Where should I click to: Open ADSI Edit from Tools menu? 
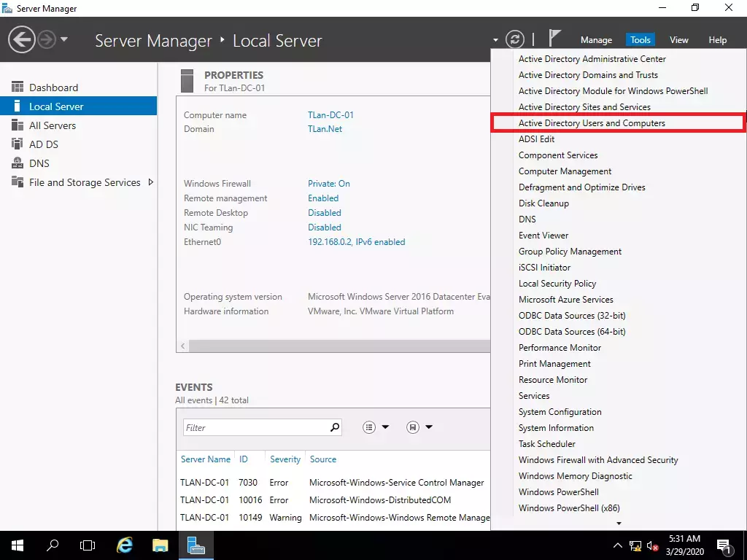tap(536, 139)
